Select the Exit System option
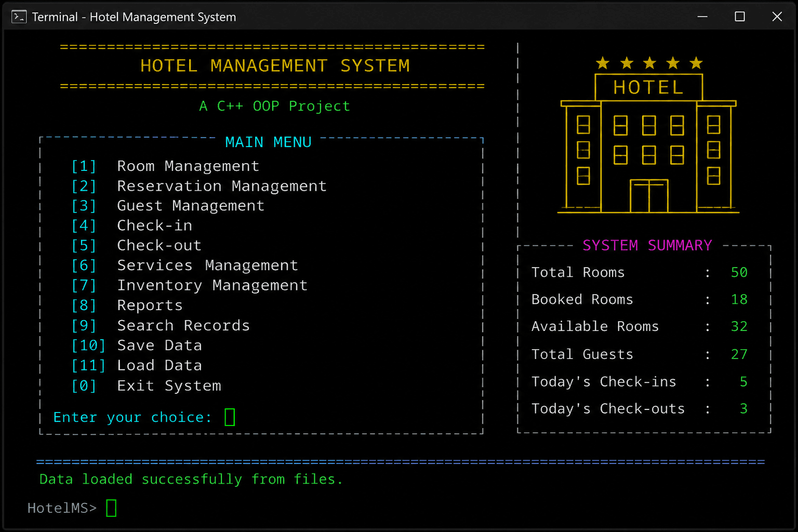 146,386
